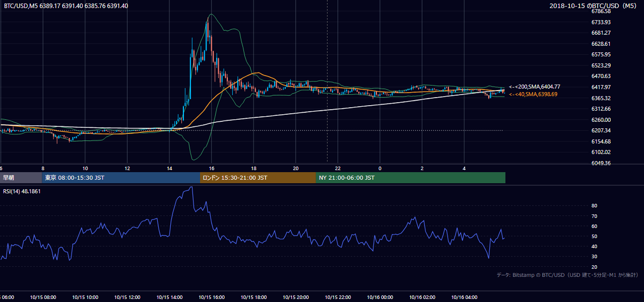The height and width of the screenshot is (302, 644).
Task: Select the 東京 08:00-15:30 JST session bar
Action: coord(121,178)
